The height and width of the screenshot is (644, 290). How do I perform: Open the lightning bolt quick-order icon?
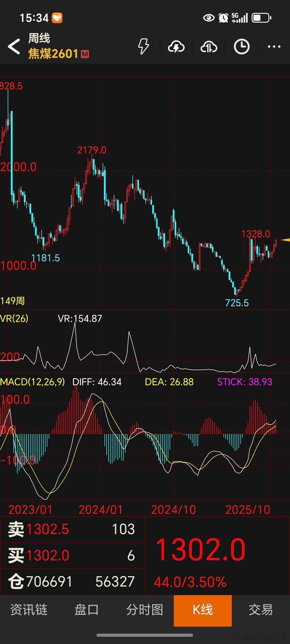point(144,46)
